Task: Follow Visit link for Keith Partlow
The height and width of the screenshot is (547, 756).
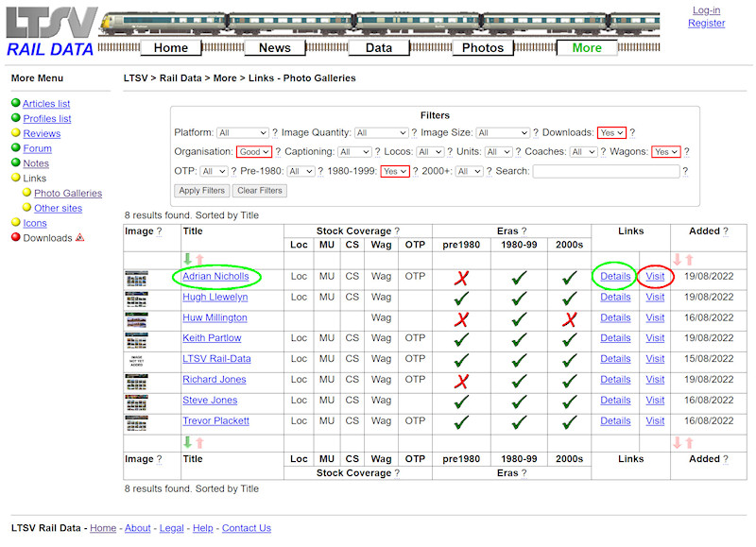Action: [x=655, y=338]
